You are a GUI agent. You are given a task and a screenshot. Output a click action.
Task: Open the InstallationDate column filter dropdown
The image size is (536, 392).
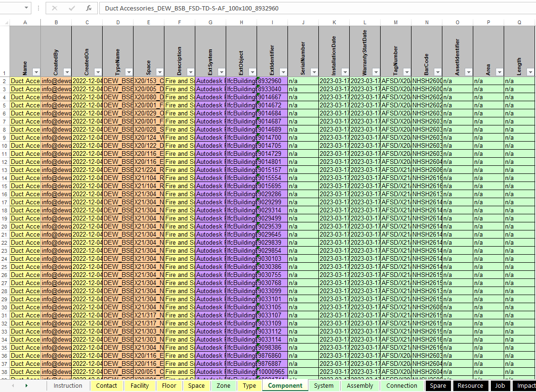345,72
